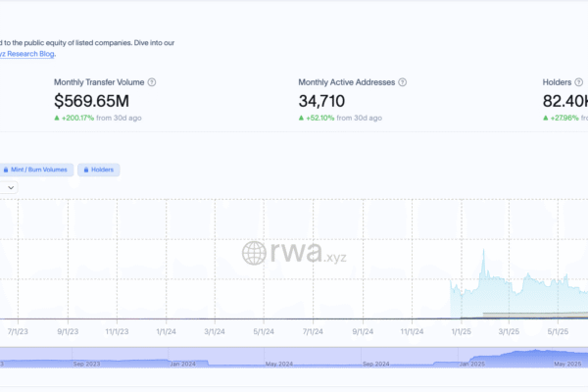Click the green up arrow beside +200.17%
This screenshot has width=588, height=392.
pyautogui.click(x=57, y=118)
